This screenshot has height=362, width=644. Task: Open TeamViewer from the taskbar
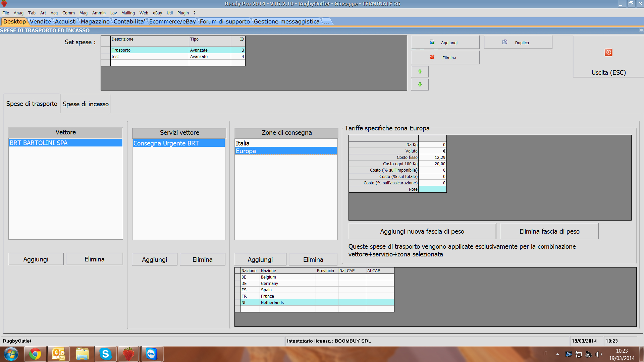[x=152, y=354]
